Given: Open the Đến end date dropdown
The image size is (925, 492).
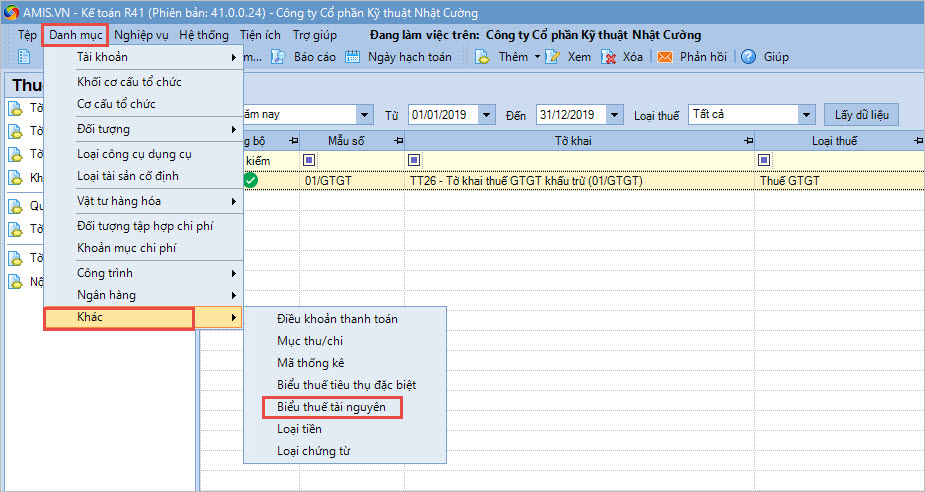Looking at the screenshot, I should (614, 115).
